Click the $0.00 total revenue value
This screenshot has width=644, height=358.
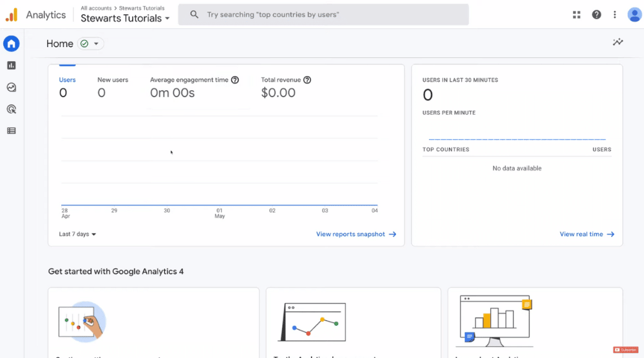tap(278, 93)
